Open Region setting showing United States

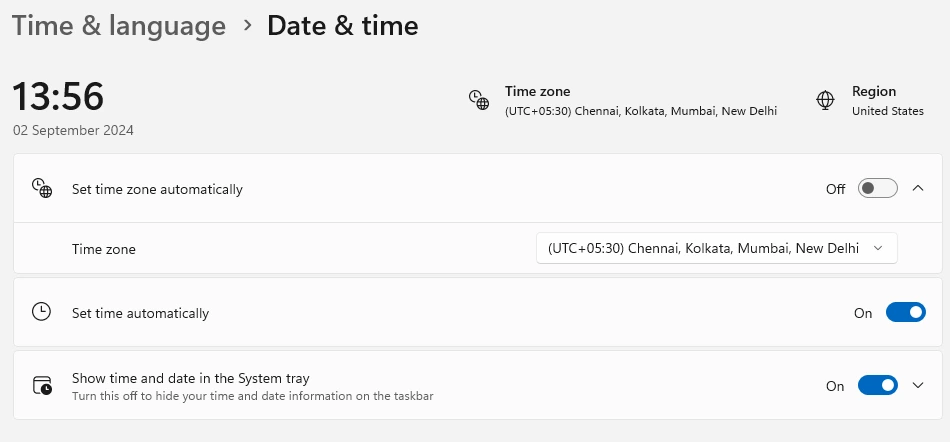point(887,101)
